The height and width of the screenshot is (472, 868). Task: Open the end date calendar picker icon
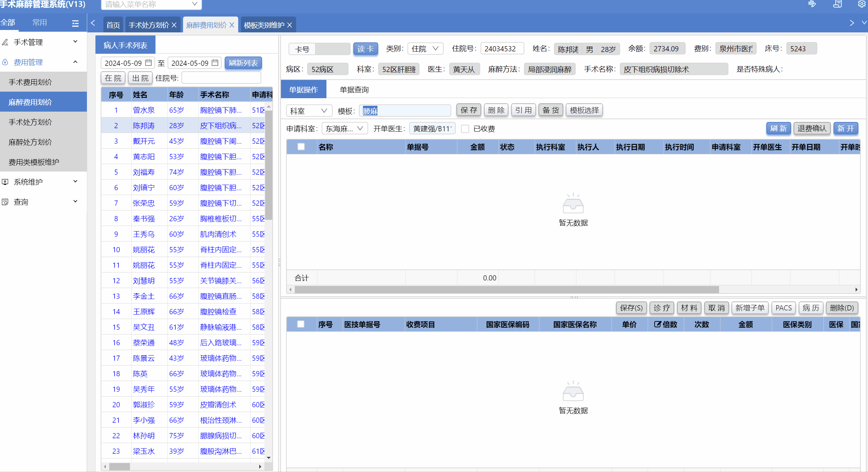click(x=215, y=63)
